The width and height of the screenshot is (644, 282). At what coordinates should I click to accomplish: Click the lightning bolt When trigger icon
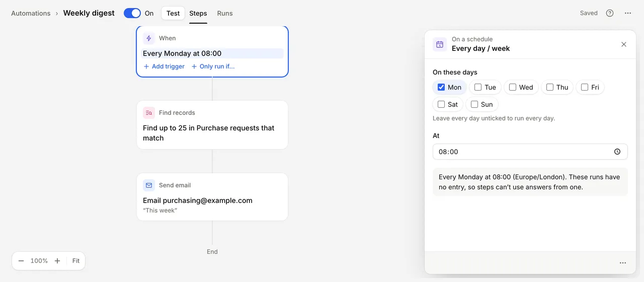148,38
